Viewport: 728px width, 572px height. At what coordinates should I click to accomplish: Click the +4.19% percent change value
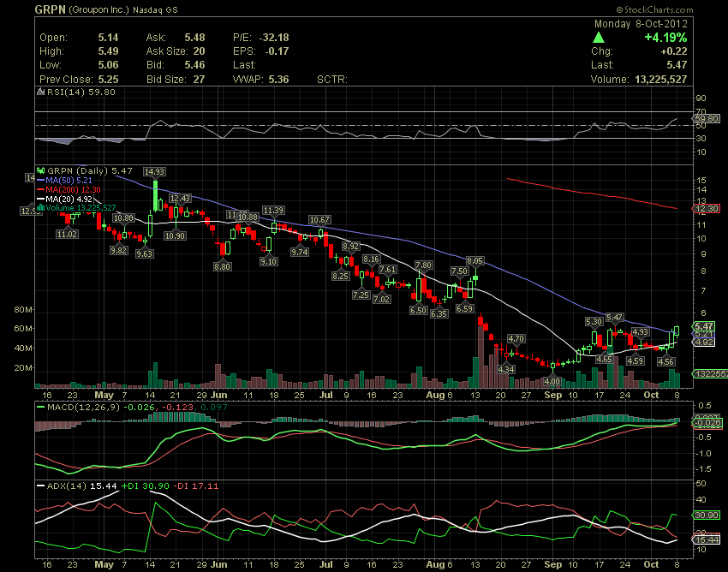pyautogui.click(x=665, y=38)
